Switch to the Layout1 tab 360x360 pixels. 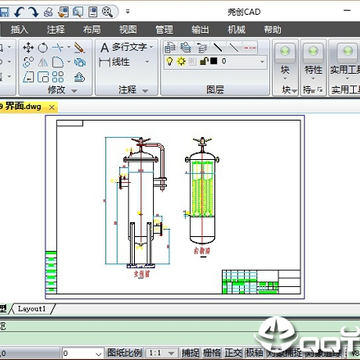tap(32, 309)
